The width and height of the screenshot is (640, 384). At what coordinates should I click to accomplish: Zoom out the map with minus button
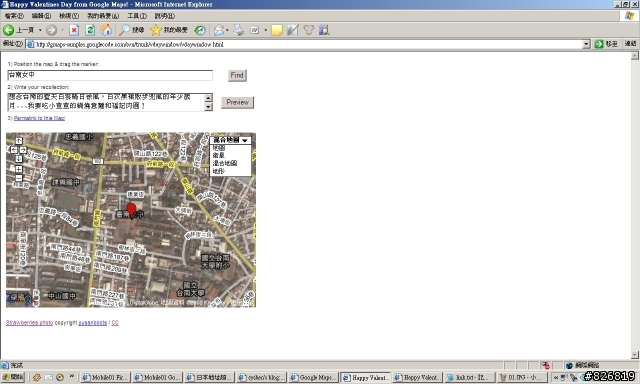click(19, 178)
